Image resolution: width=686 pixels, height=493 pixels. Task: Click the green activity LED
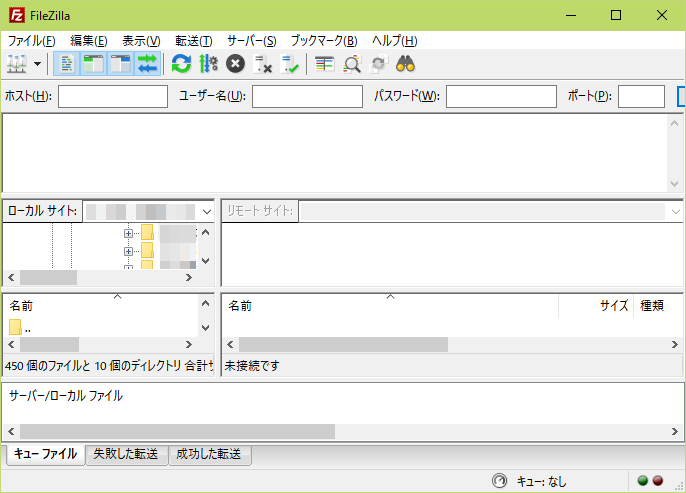pos(643,481)
